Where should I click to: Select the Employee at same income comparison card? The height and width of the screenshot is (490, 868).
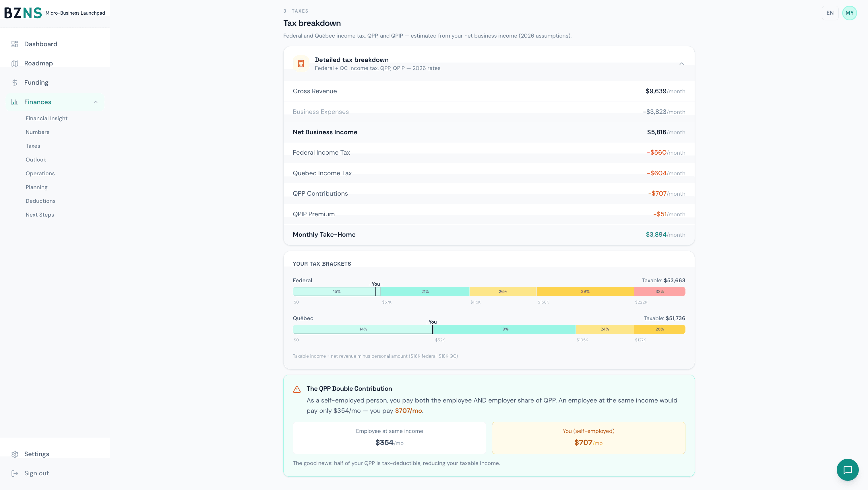pos(389,437)
